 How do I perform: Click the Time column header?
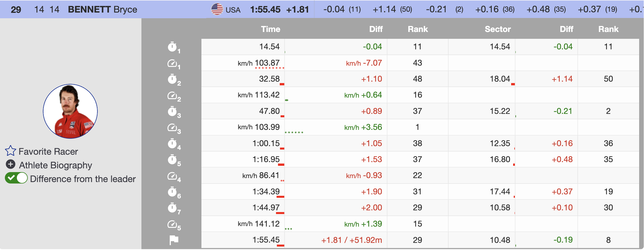pos(270,29)
